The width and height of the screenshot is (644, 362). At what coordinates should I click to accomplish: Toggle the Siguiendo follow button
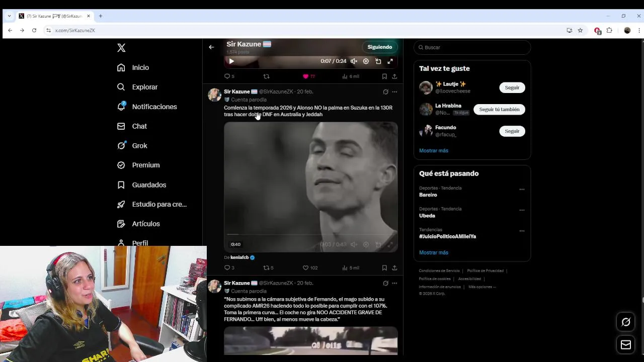pyautogui.click(x=379, y=47)
